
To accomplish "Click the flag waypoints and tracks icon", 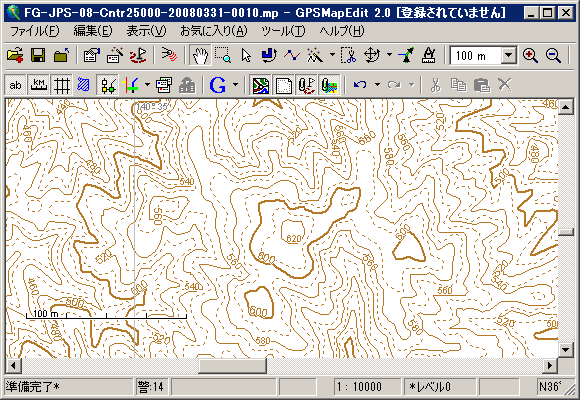I will pos(138,56).
